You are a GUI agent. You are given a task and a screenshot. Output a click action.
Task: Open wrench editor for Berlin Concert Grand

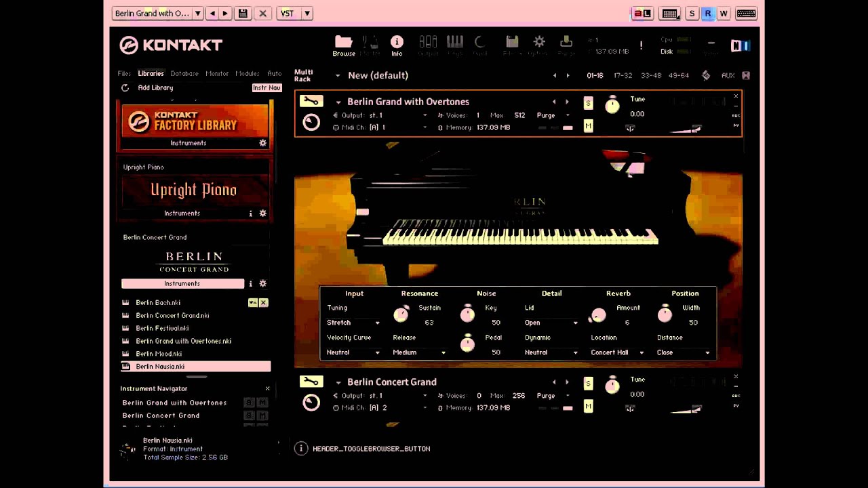(311, 382)
